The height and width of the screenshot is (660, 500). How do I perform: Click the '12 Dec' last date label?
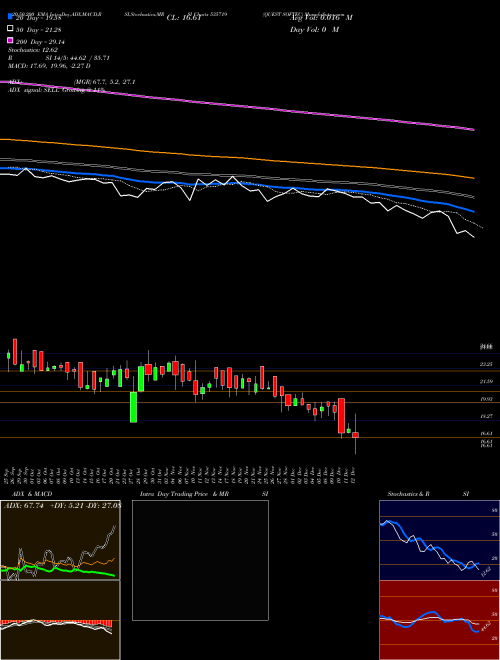[355, 475]
